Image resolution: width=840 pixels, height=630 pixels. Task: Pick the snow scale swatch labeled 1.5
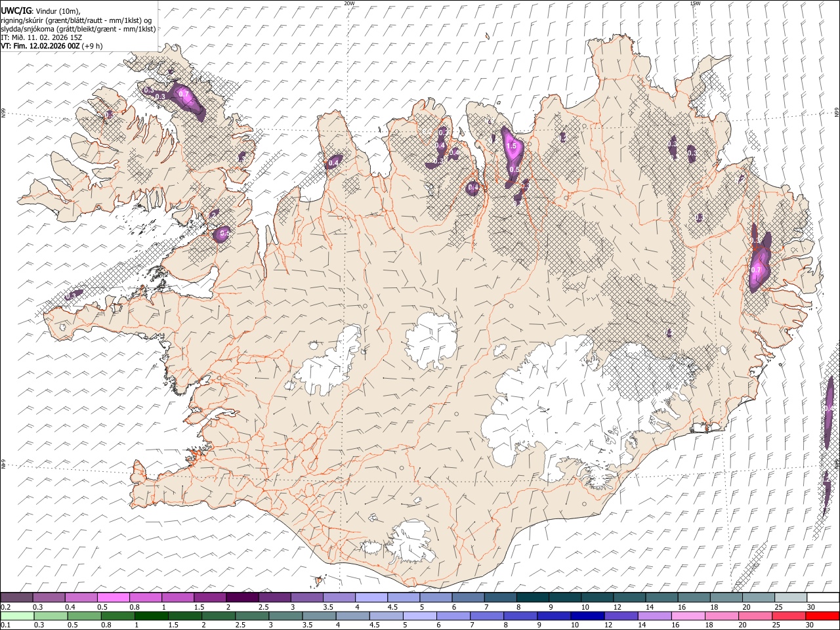click(x=210, y=598)
